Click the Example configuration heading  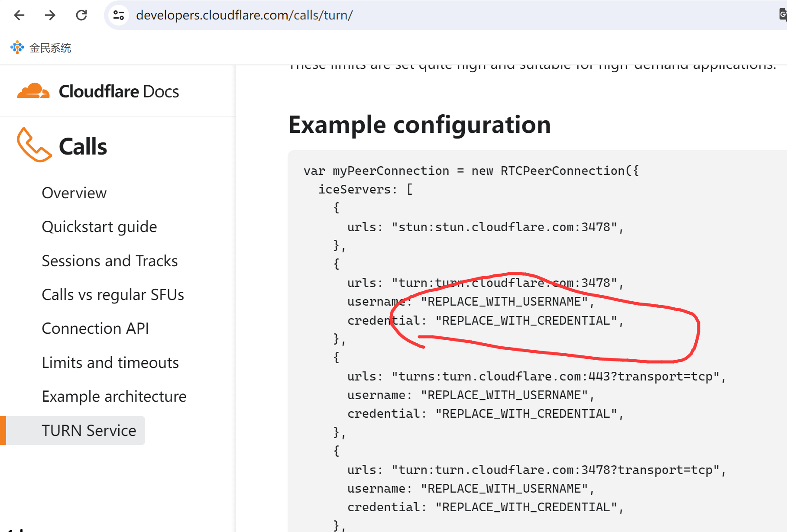(420, 125)
